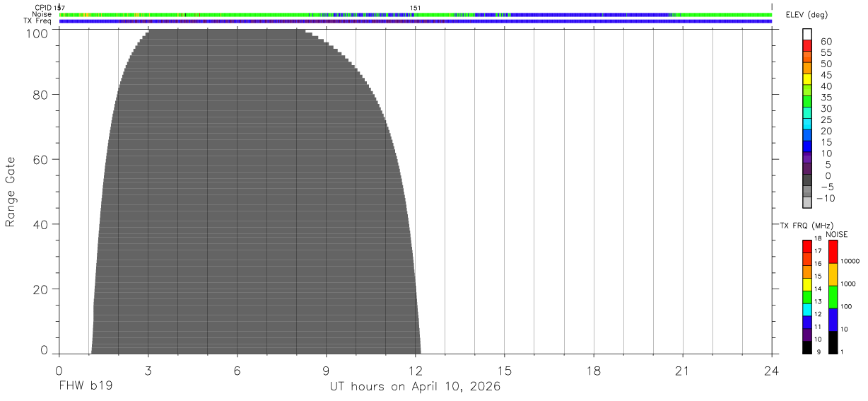Select the 'TX Freq' row label at top left

(x=38, y=21)
